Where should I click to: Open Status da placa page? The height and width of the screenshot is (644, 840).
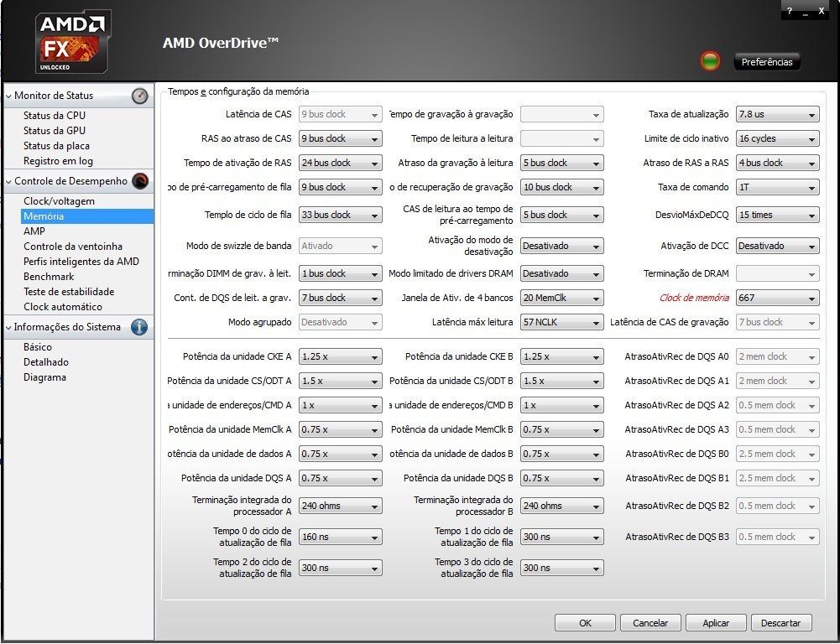56,146
